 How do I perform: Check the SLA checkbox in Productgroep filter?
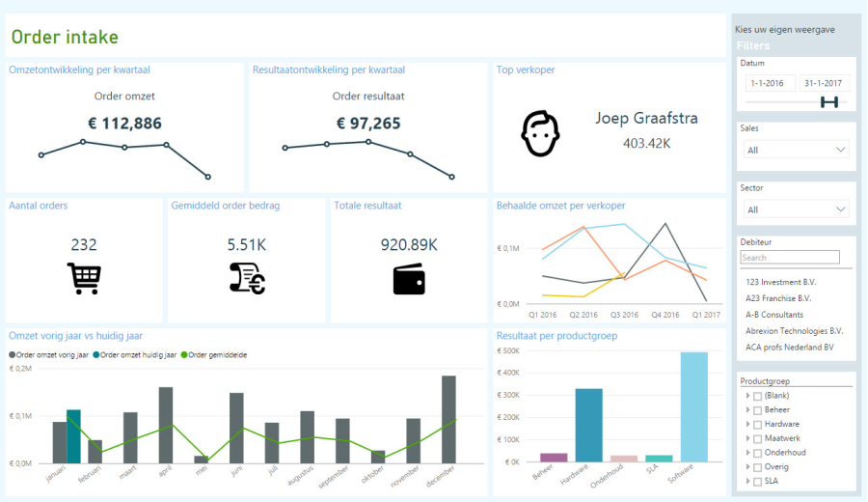coord(757,481)
